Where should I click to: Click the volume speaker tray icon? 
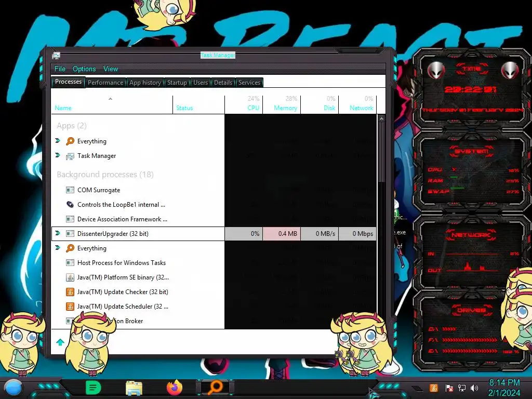click(474, 388)
